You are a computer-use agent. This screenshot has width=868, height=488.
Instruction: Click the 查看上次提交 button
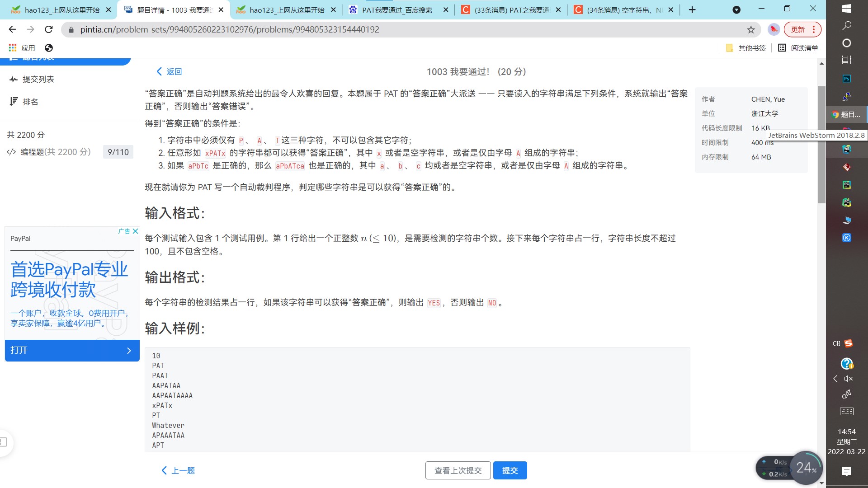pyautogui.click(x=458, y=470)
